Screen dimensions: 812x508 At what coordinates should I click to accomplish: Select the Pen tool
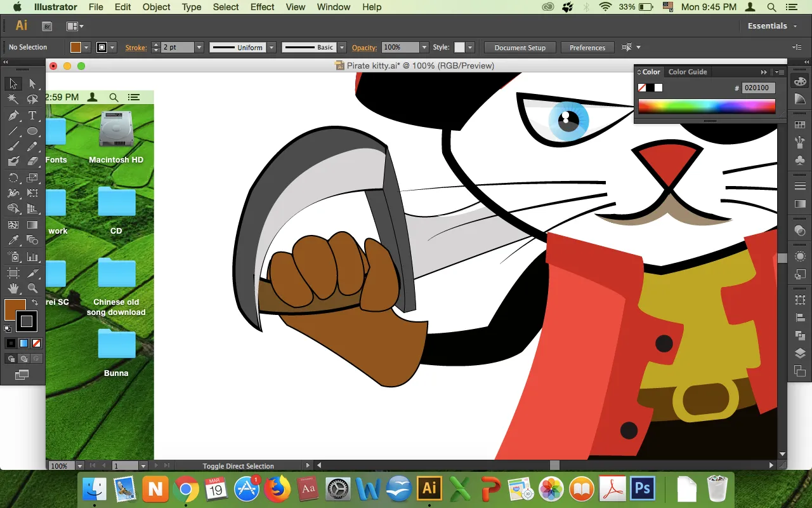pyautogui.click(x=13, y=116)
